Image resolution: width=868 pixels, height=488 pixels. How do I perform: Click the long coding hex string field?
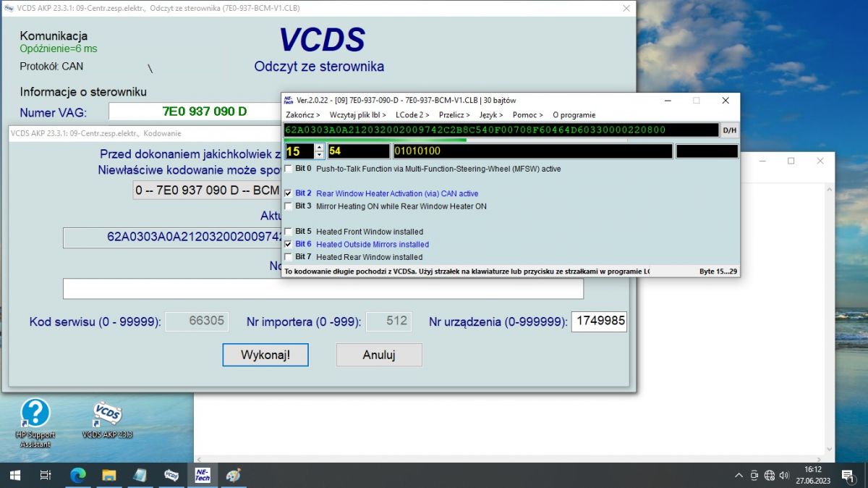(x=501, y=130)
